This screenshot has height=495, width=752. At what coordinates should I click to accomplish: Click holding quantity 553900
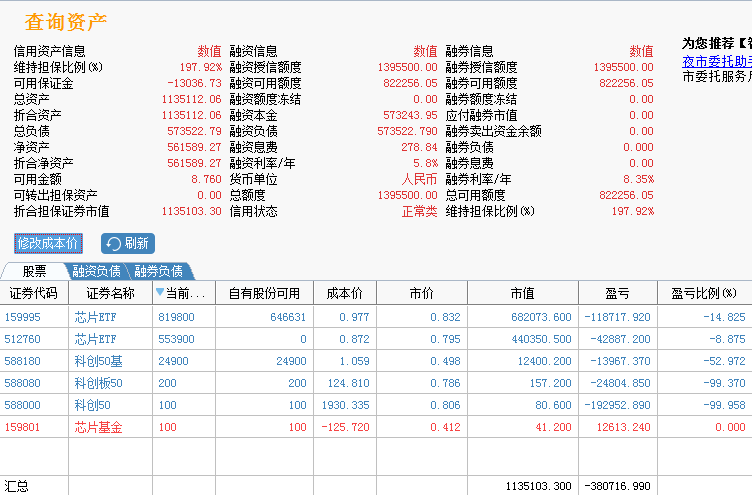pyautogui.click(x=176, y=339)
